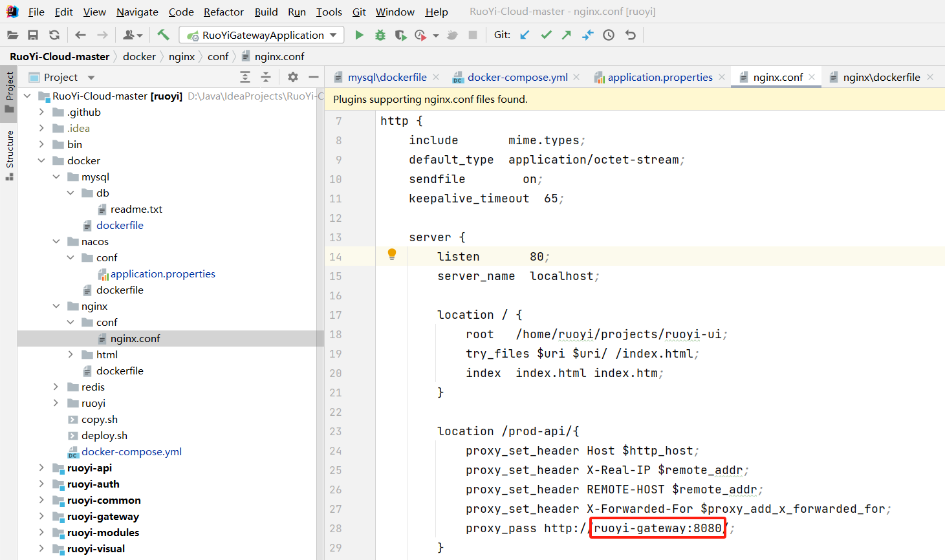
Task: Open Project view mode dropdown
Action: coord(91,78)
